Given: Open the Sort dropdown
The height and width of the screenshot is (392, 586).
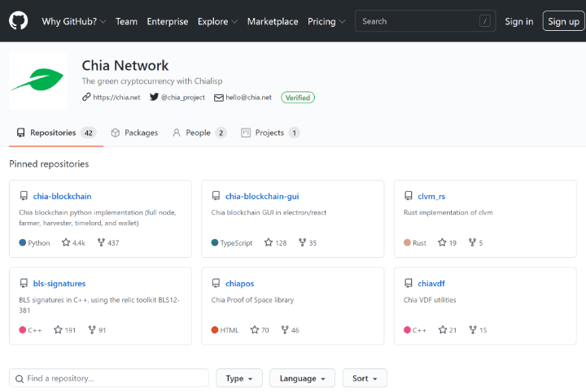Looking at the screenshot, I should coord(365,378).
